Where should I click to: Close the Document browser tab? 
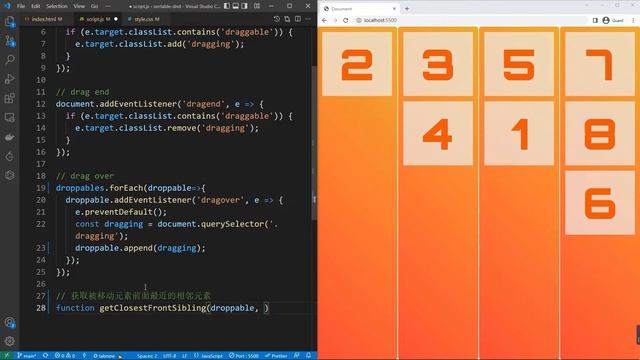click(x=394, y=9)
